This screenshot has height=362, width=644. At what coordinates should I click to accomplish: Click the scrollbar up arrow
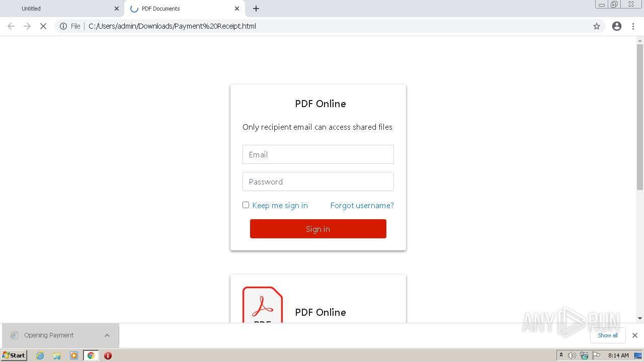640,40
